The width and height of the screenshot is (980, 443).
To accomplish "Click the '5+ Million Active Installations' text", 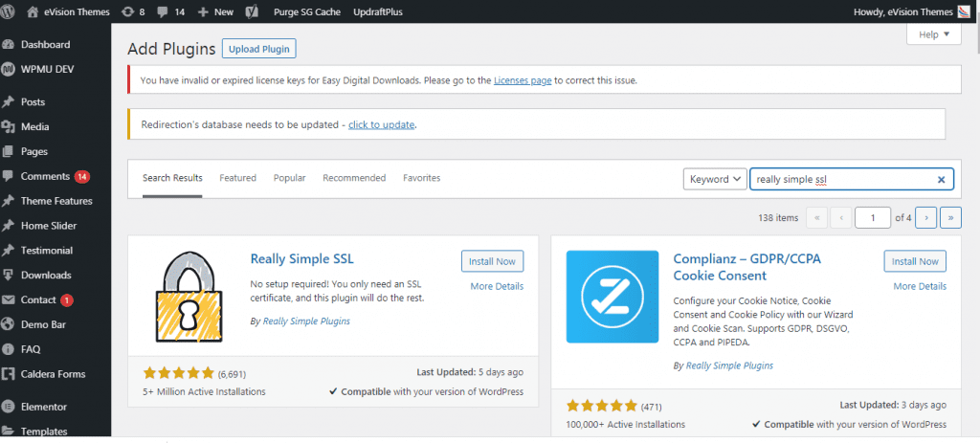I will (205, 391).
